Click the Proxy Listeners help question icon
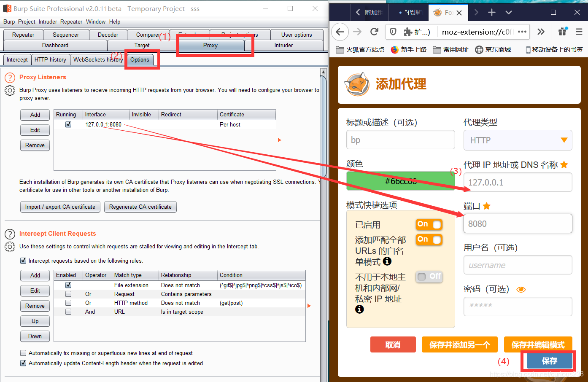The height and width of the screenshot is (382, 588). click(10, 78)
